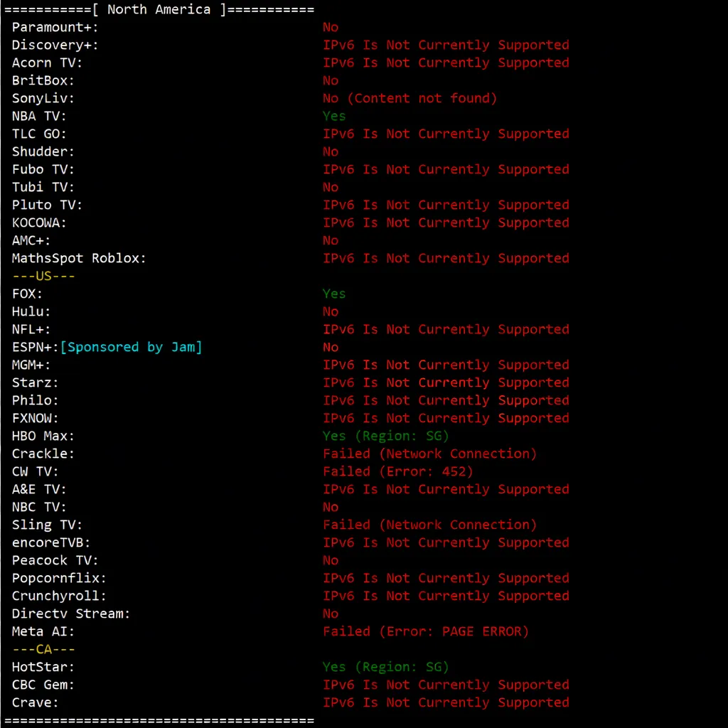This screenshot has width=728, height=728.
Task: Select the Fubo TV label
Action: (x=43, y=169)
